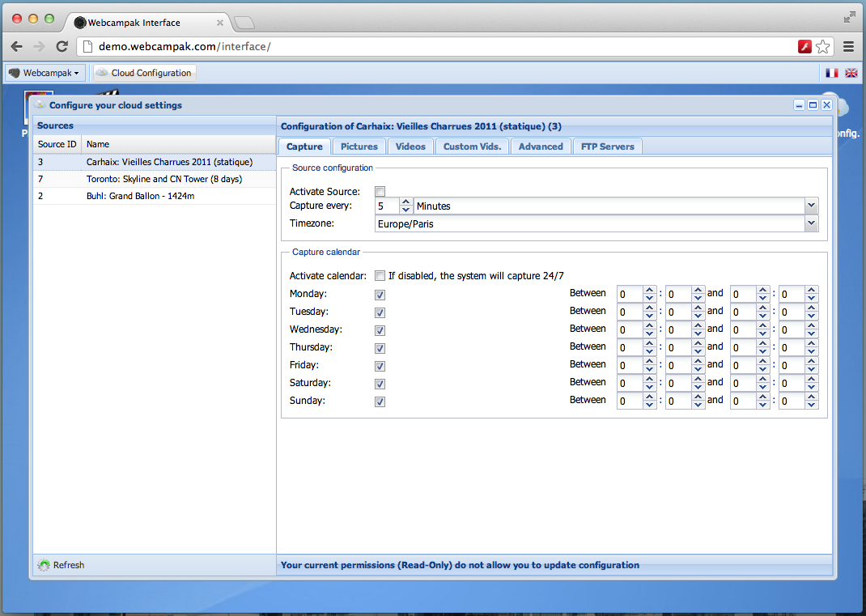Viewport: 866px width, 616px height.
Task: Uncheck the Tuesday checkbox
Action: click(380, 312)
